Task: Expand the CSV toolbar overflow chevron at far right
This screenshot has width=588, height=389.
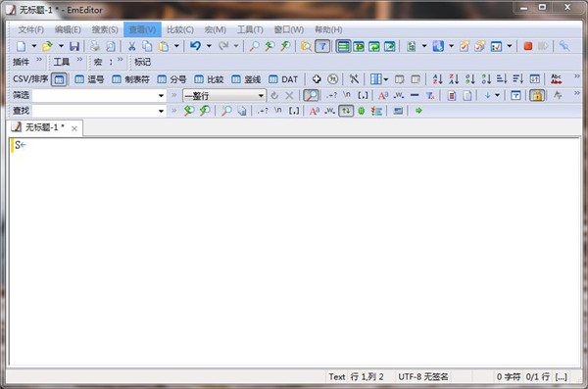Action: 577,76
